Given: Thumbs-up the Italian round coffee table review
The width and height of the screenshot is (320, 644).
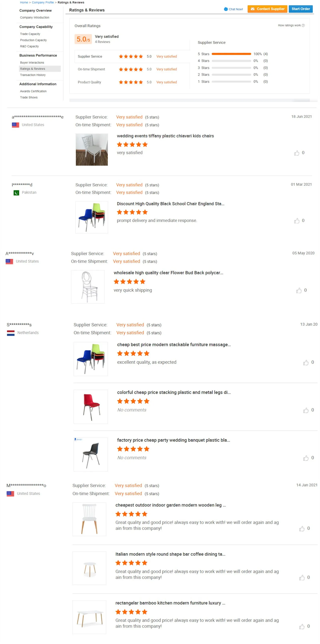Looking at the screenshot, I should pos(301,578).
